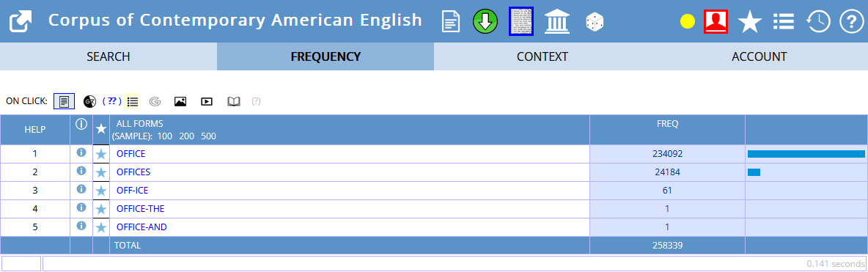This screenshot has width=868, height=272.
Task: Switch to the SEARCH tab
Action: pyautogui.click(x=108, y=56)
